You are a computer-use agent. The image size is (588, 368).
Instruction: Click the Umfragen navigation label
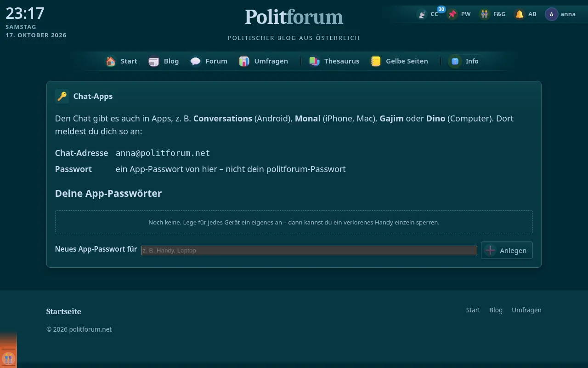271,61
